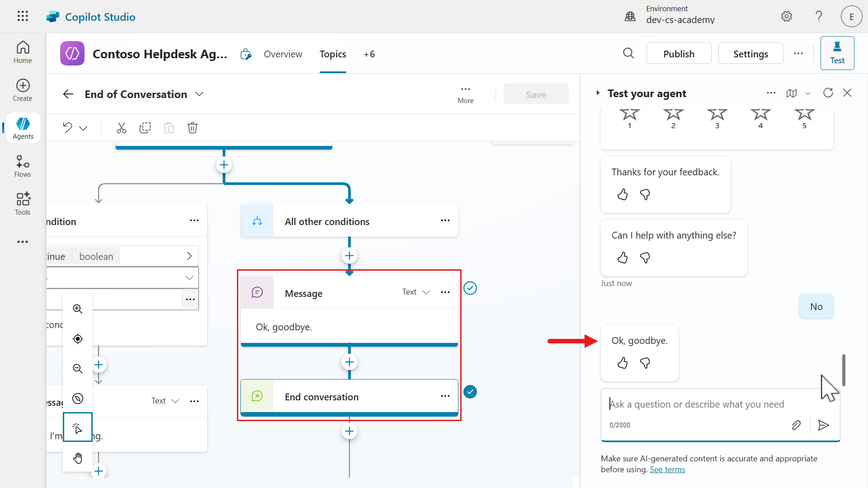Click the cut scissors icon
This screenshot has width=868, height=488.
point(121,128)
